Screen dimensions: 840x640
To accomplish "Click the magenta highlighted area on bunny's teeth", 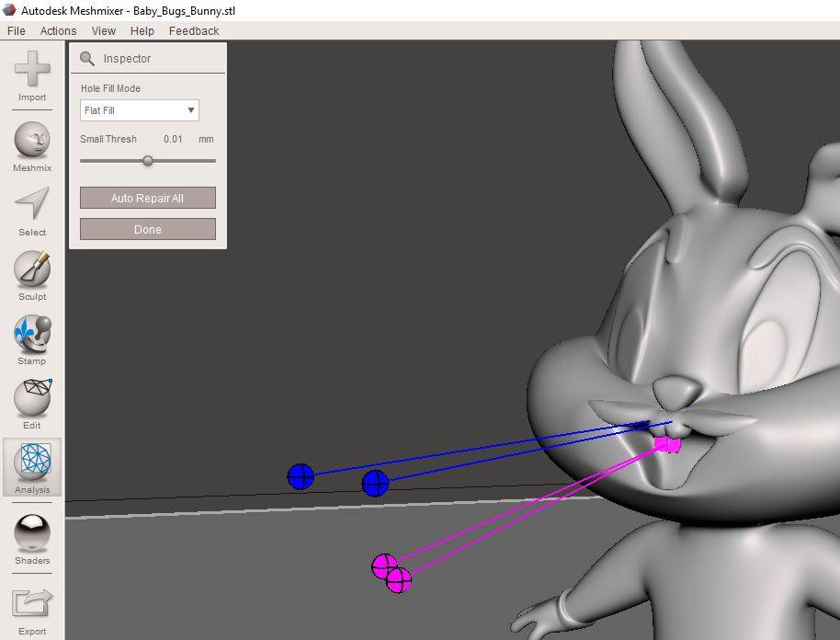I will click(667, 444).
